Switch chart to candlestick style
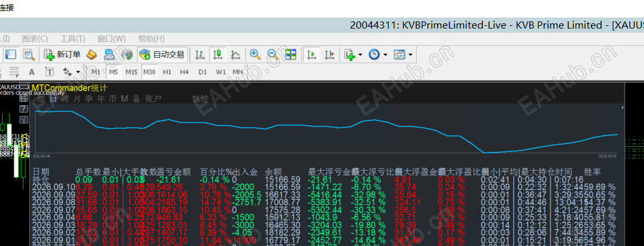Screen dimensions: 644x246 [x=217, y=55]
